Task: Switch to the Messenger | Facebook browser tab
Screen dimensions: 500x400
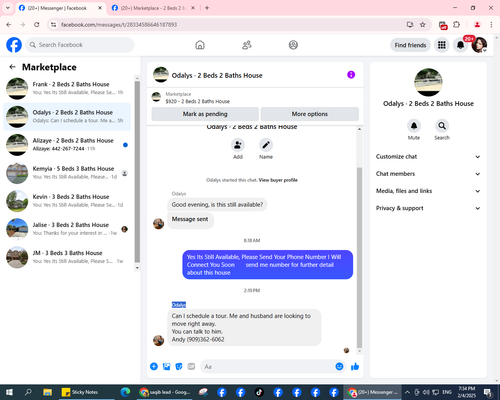Action: [60, 8]
